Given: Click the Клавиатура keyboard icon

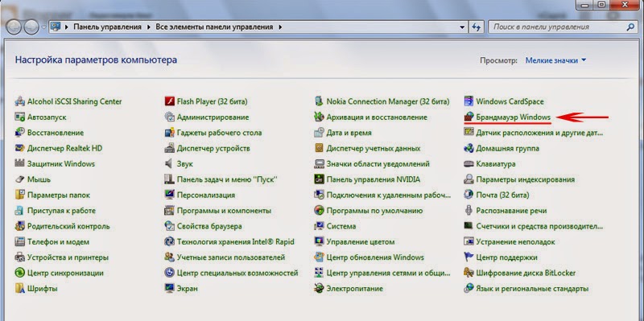Looking at the screenshot, I should (469, 164).
